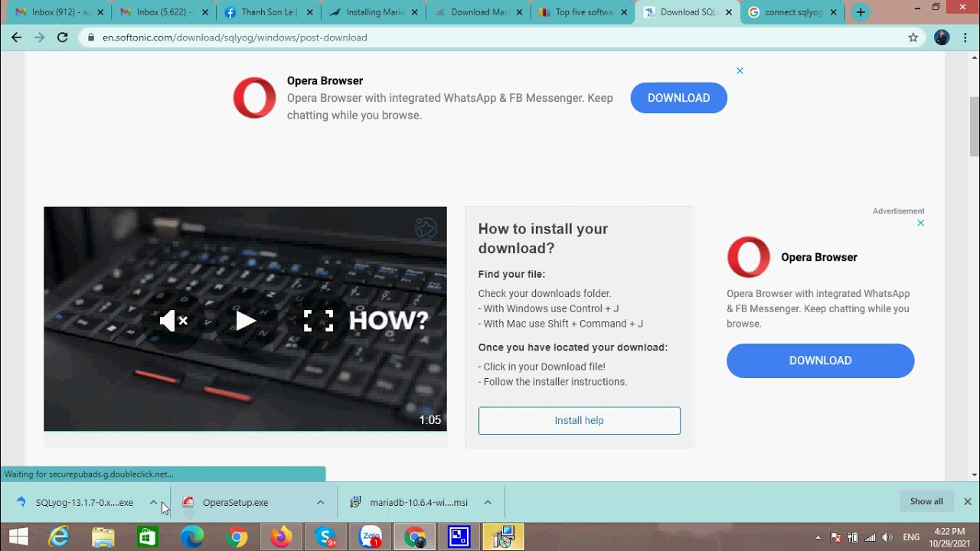Reload the current page
980x551 pixels.
63,37
